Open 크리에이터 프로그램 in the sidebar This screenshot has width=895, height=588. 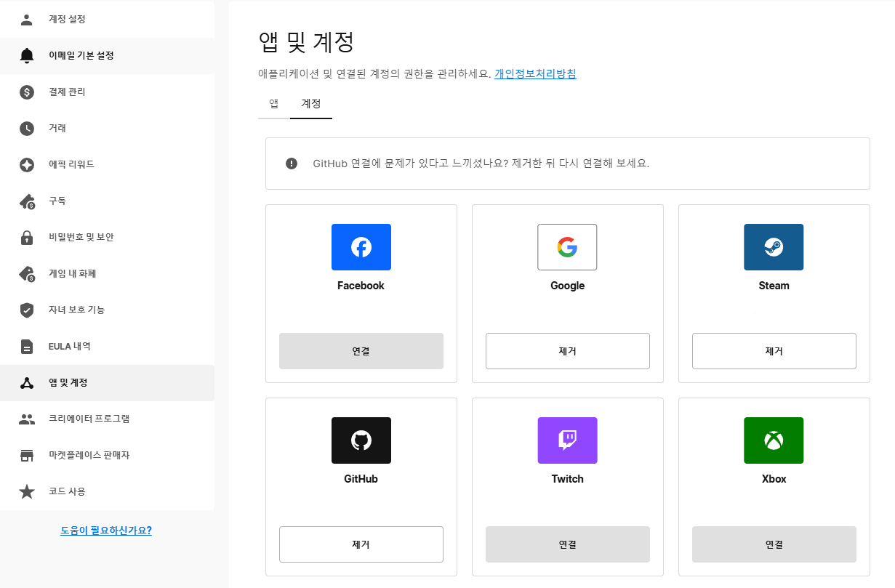(x=107, y=419)
